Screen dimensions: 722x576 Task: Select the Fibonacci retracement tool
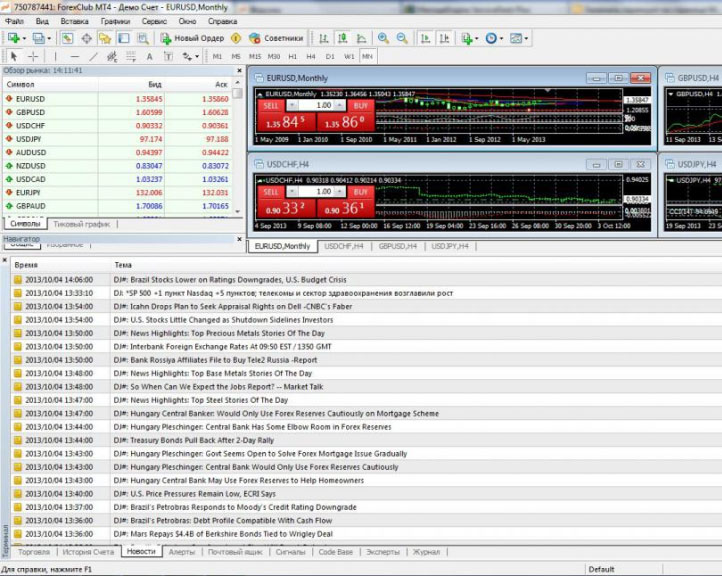click(131, 56)
